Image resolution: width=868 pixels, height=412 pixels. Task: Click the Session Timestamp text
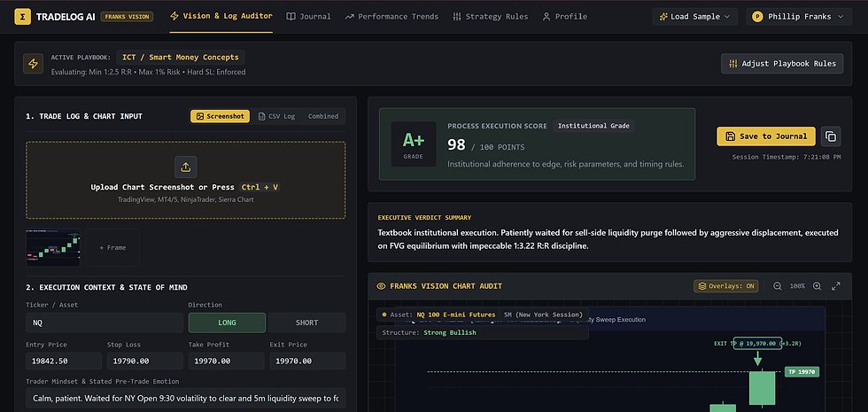pos(787,157)
